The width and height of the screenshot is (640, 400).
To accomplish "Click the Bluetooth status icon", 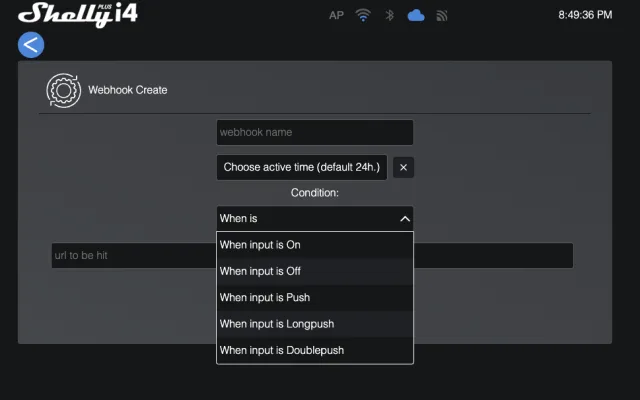I will (390, 16).
